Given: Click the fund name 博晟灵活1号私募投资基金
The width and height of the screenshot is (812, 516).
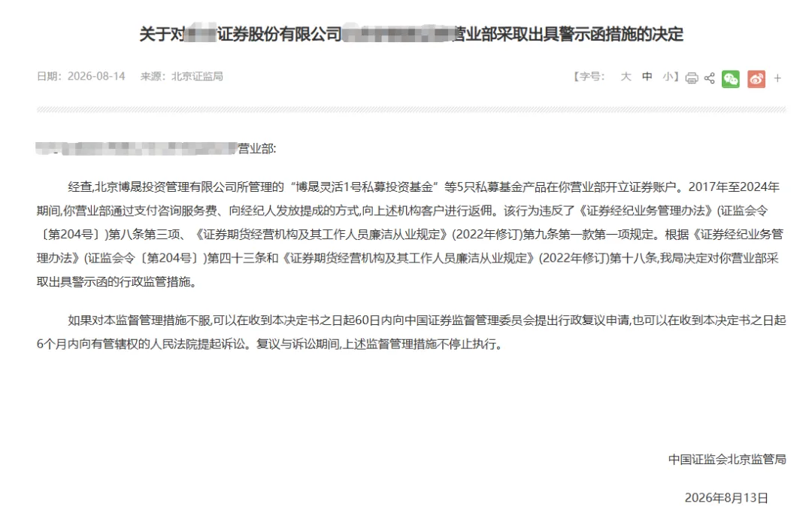Looking at the screenshot, I should [x=364, y=187].
